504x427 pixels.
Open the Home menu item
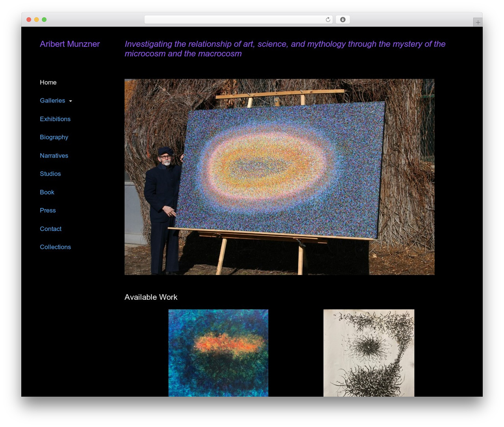(48, 82)
